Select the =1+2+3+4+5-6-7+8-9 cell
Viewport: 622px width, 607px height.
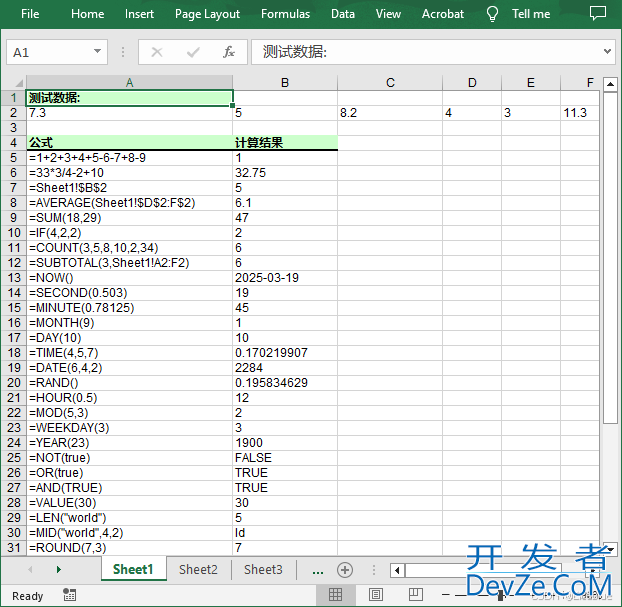129,158
